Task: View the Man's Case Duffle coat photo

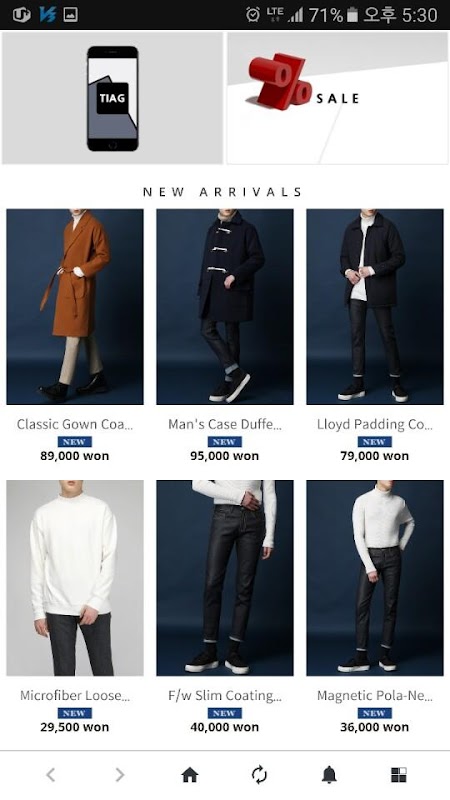Action: click(x=224, y=307)
